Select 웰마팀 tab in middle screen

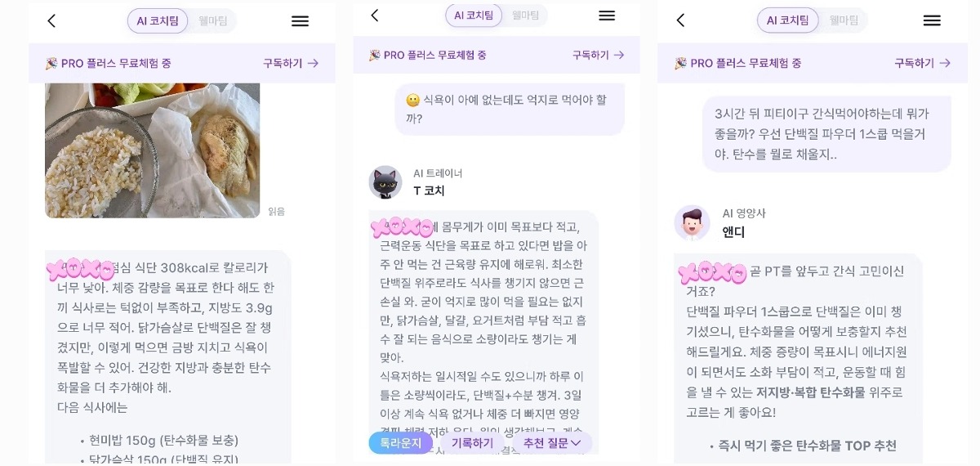pyautogui.click(x=525, y=16)
